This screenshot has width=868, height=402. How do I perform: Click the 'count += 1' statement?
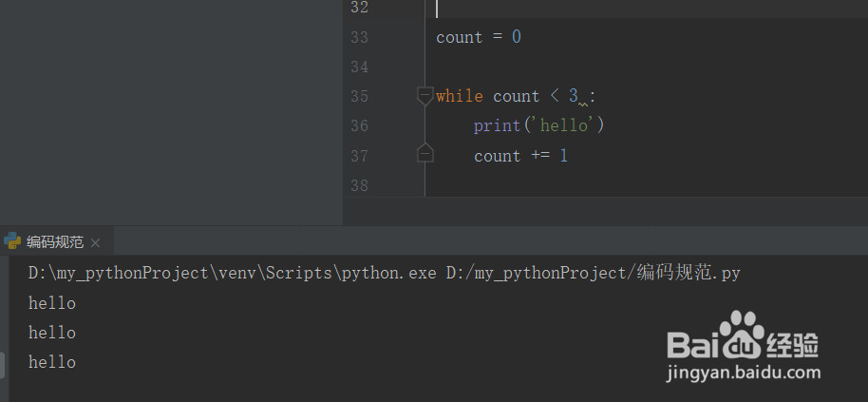click(x=520, y=155)
